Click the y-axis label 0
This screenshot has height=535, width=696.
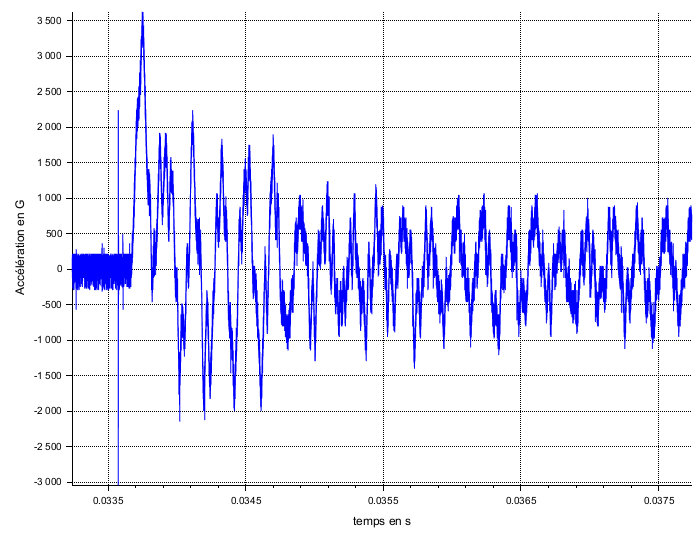point(59,269)
